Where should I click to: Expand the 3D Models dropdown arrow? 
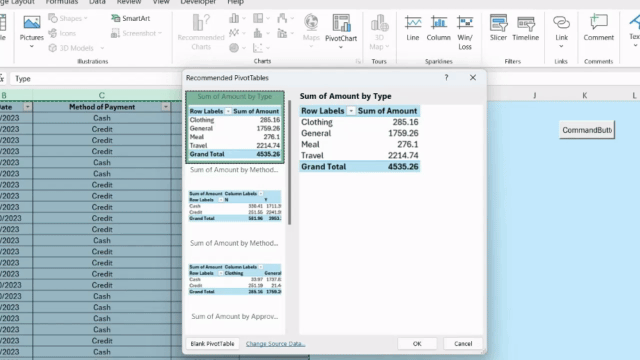coord(102,48)
